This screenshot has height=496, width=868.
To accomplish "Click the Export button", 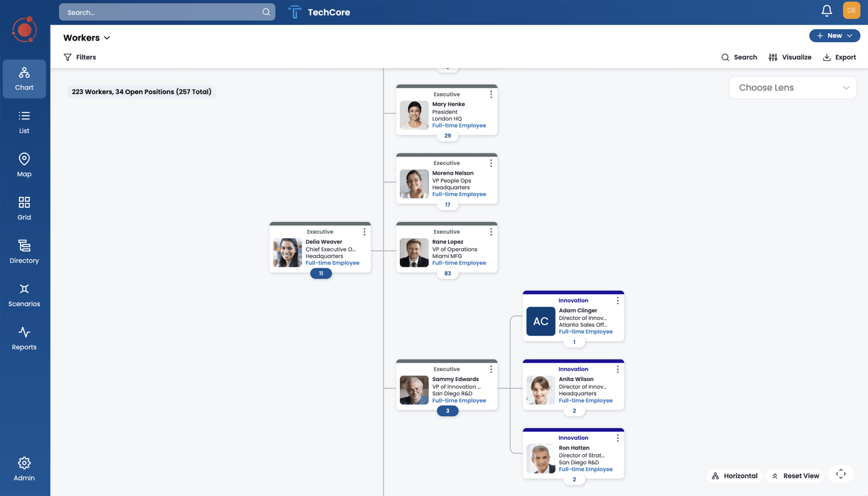I will pos(839,57).
